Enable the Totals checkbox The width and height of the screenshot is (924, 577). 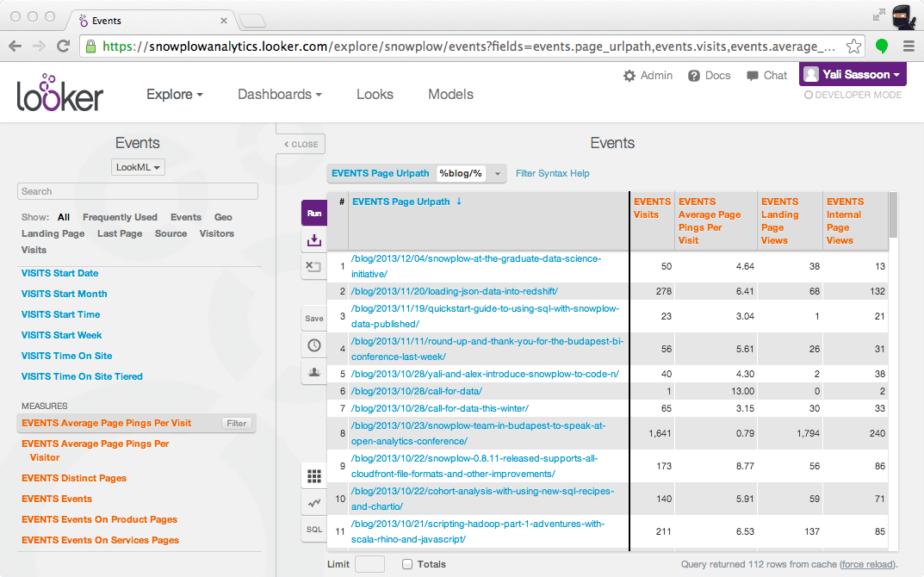[x=406, y=564]
